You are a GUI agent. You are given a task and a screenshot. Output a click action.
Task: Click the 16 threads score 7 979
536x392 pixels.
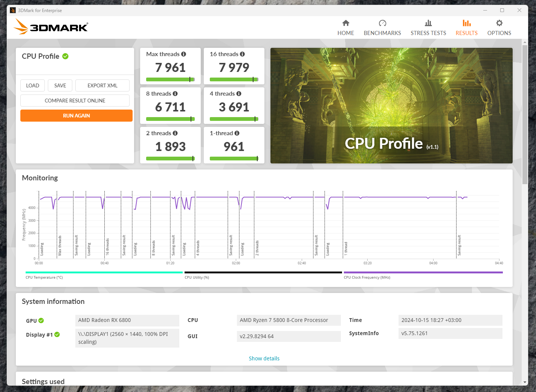234,67
